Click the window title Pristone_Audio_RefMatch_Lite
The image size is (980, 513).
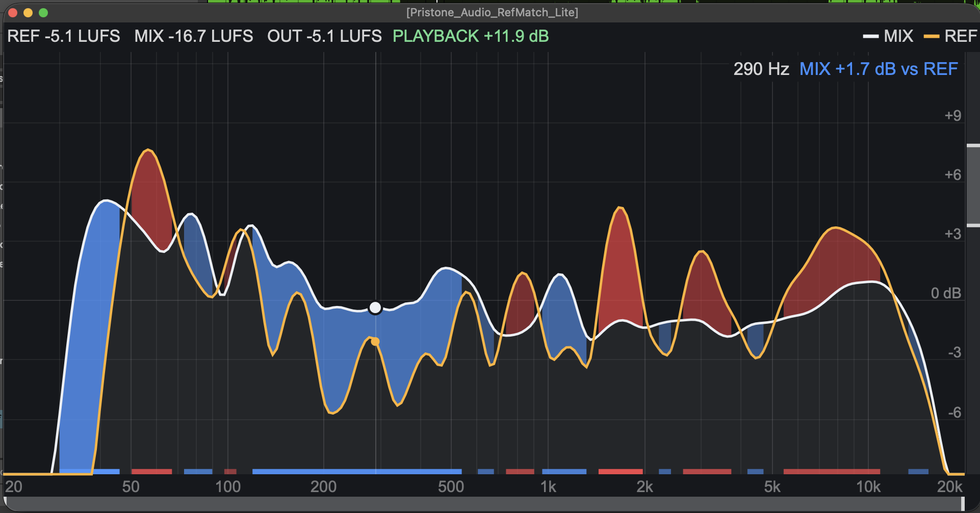[492, 12]
